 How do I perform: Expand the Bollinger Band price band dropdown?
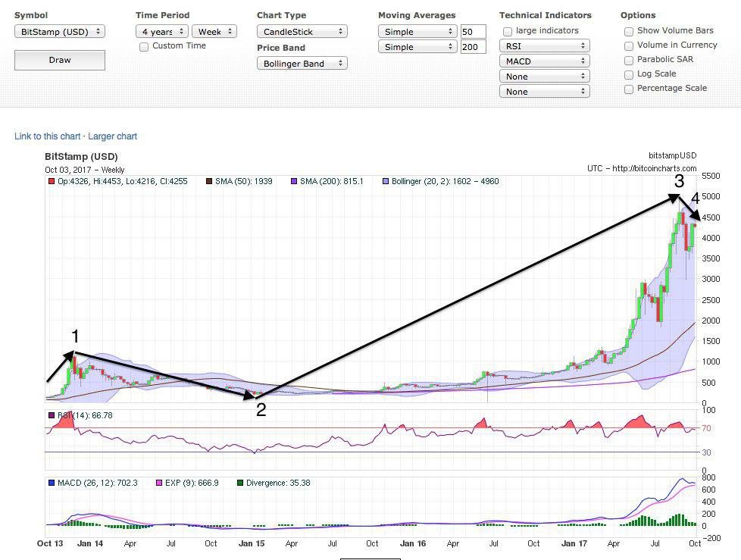(302, 64)
